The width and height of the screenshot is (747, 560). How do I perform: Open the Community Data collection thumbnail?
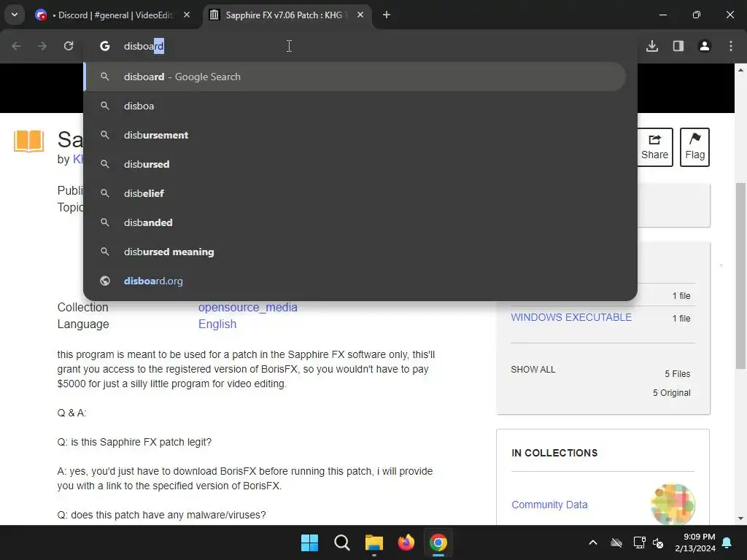[673, 505]
